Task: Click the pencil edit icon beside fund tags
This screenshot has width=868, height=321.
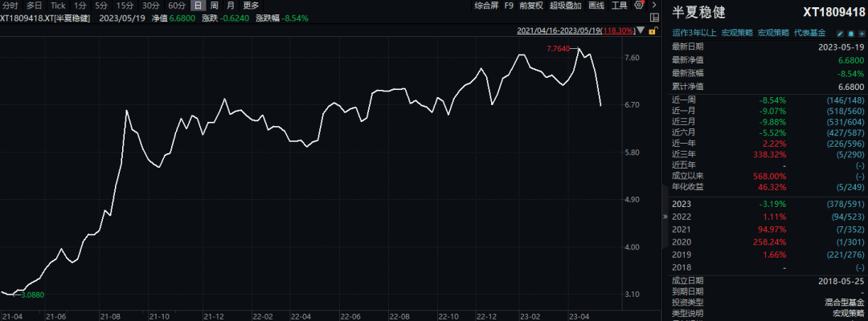Action: (840, 33)
